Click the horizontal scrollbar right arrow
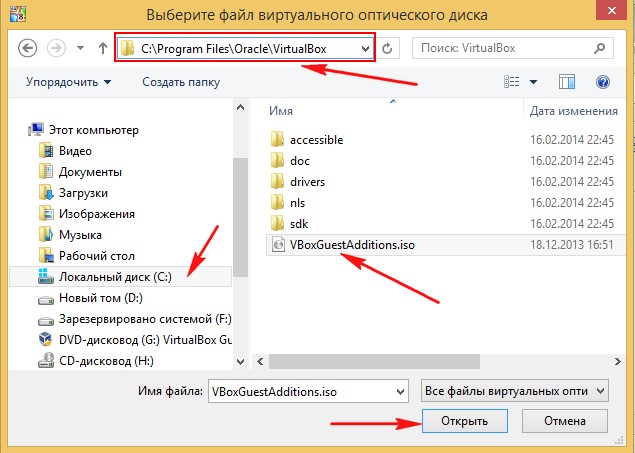This screenshot has width=635, height=453. click(618, 362)
